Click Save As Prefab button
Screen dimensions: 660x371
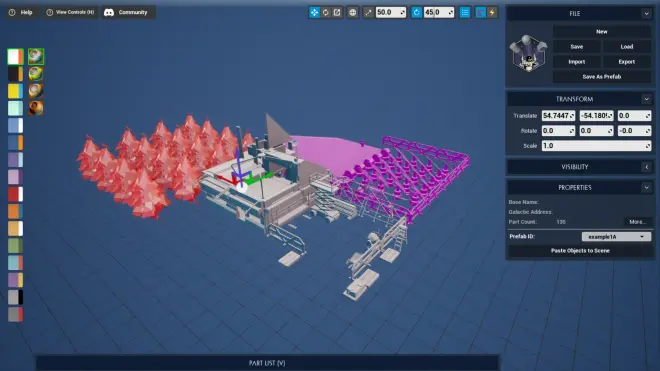point(601,77)
